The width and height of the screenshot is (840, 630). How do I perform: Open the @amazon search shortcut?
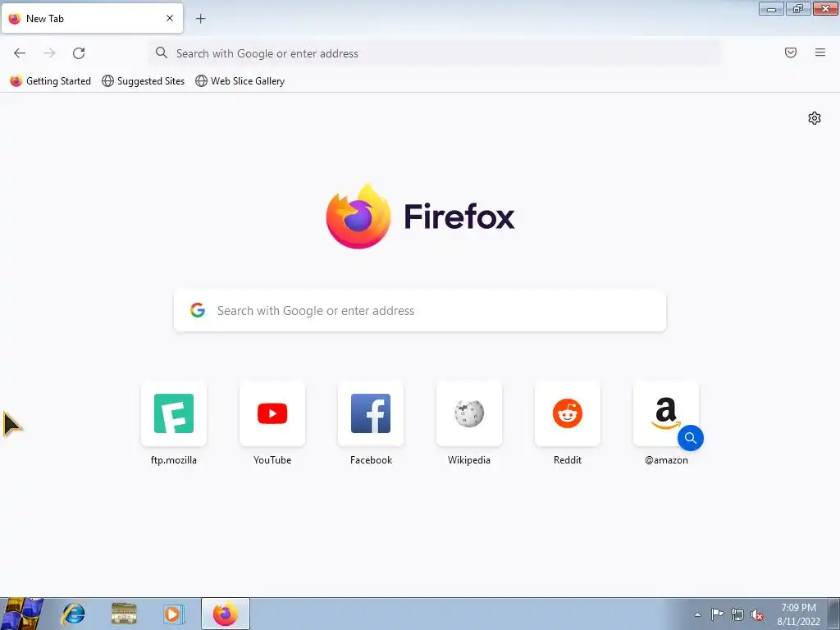pyautogui.click(x=666, y=413)
